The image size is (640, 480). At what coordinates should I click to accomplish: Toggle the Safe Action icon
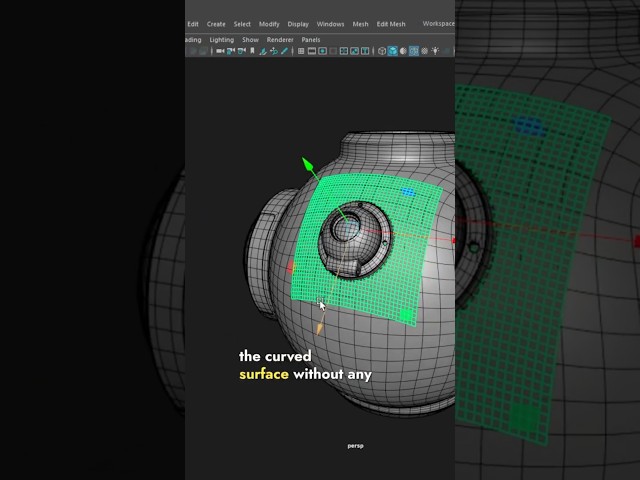tap(354, 51)
